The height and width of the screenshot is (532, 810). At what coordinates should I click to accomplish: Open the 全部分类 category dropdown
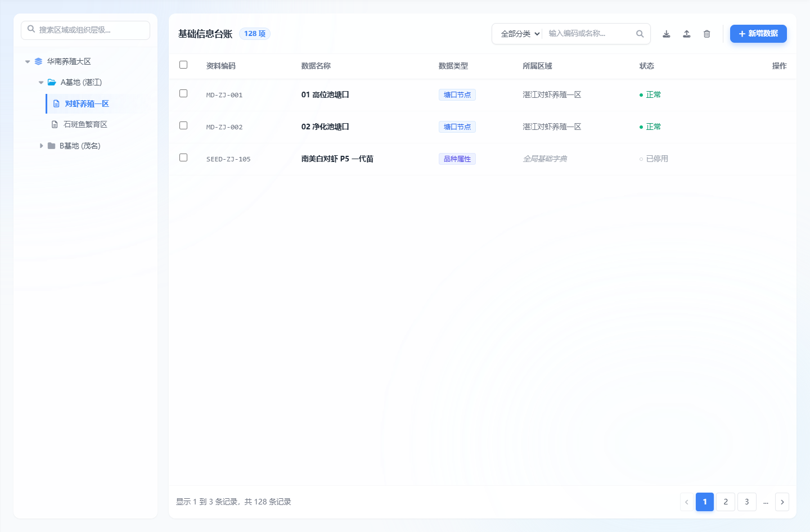(520, 34)
